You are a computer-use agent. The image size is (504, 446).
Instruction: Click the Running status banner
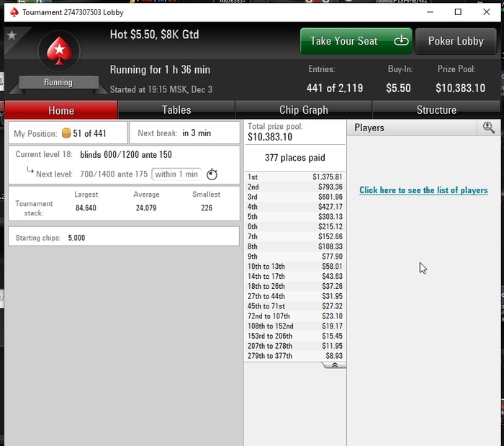(x=58, y=82)
